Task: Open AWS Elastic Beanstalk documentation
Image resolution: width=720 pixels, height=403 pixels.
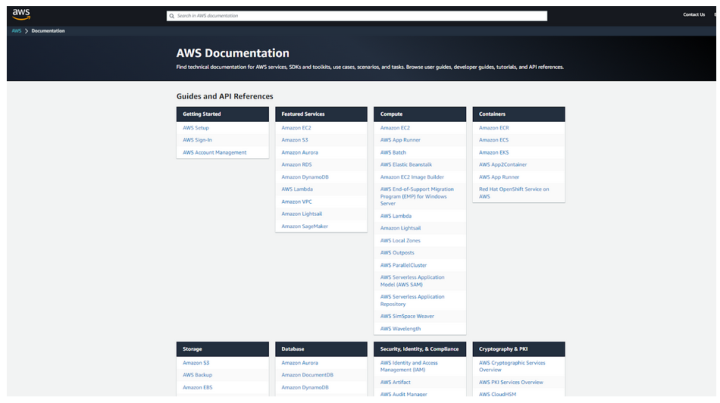Action: click(x=406, y=164)
